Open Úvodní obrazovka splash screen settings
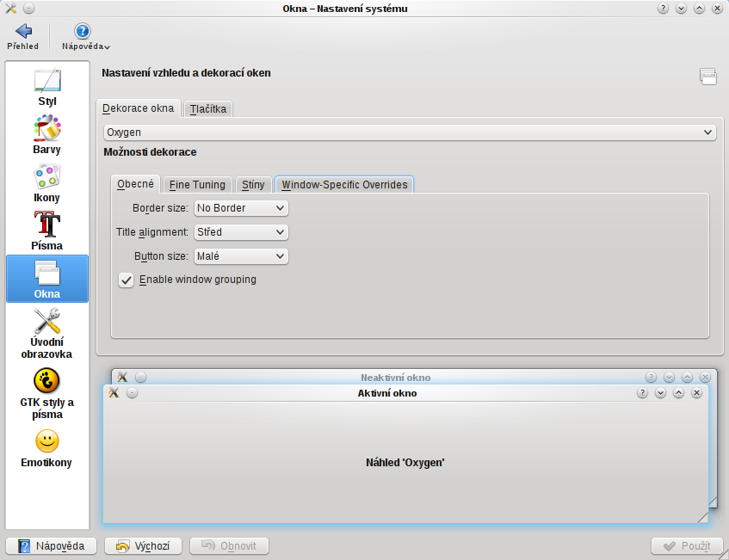729x560 pixels. click(x=47, y=334)
